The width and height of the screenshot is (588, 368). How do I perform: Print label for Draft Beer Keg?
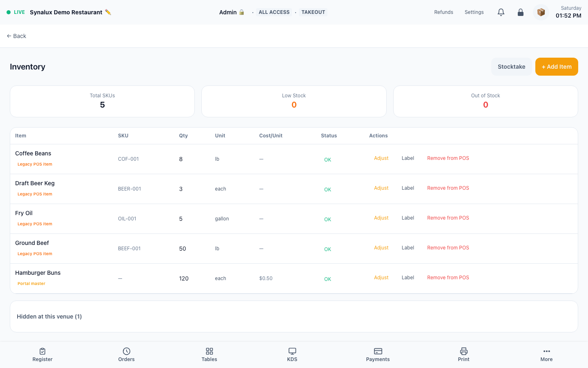[408, 188]
